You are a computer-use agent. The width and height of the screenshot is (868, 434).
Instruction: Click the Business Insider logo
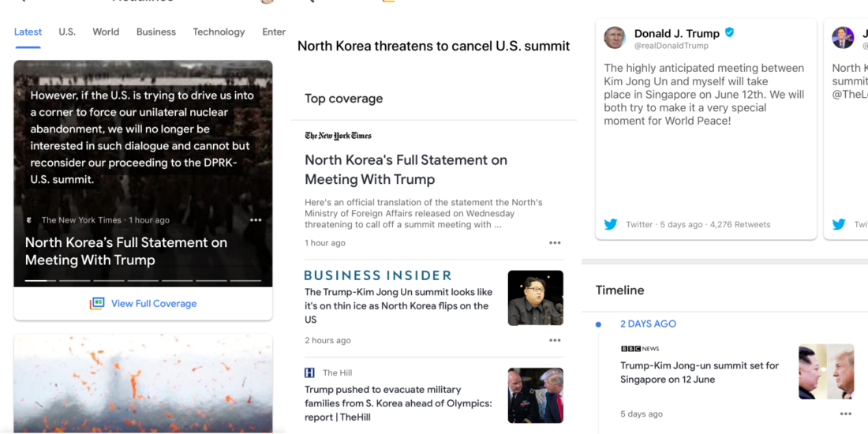pyautogui.click(x=378, y=275)
